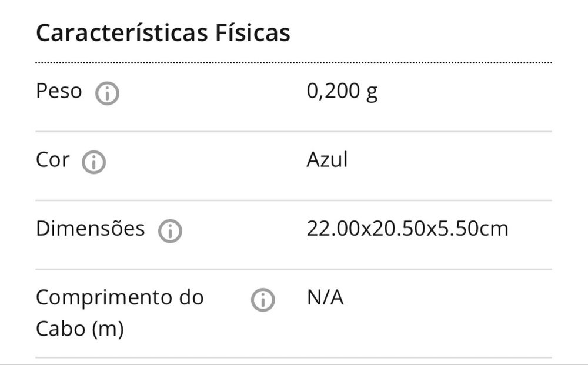Click the info icon beside Peso
588x365 pixels.
point(108,94)
